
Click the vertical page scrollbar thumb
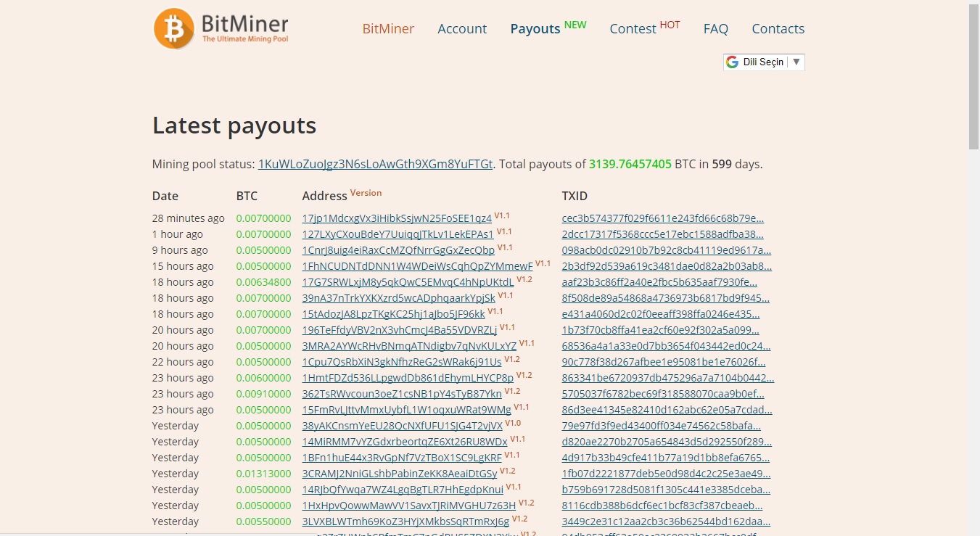pyautogui.click(x=973, y=76)
